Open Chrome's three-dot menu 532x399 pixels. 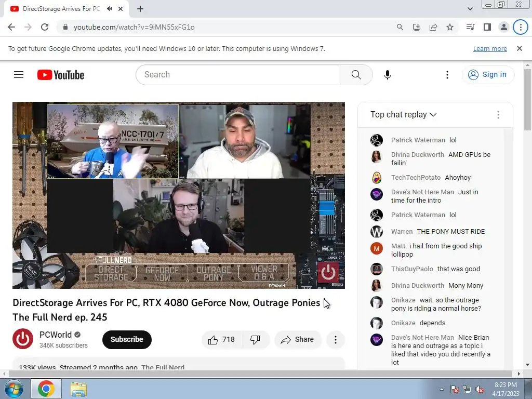521,27
